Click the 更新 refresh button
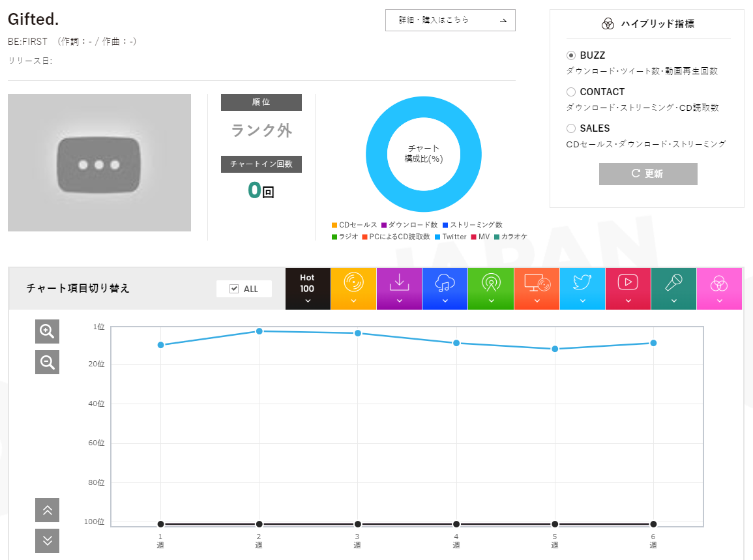 coord(648,174)
